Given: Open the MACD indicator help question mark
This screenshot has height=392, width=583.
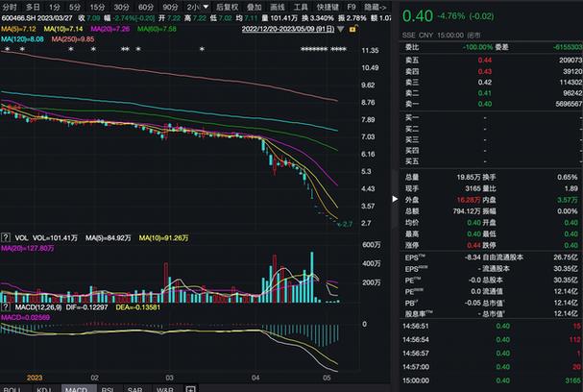Looking at the screenshot, I should (x=5, y=307).
